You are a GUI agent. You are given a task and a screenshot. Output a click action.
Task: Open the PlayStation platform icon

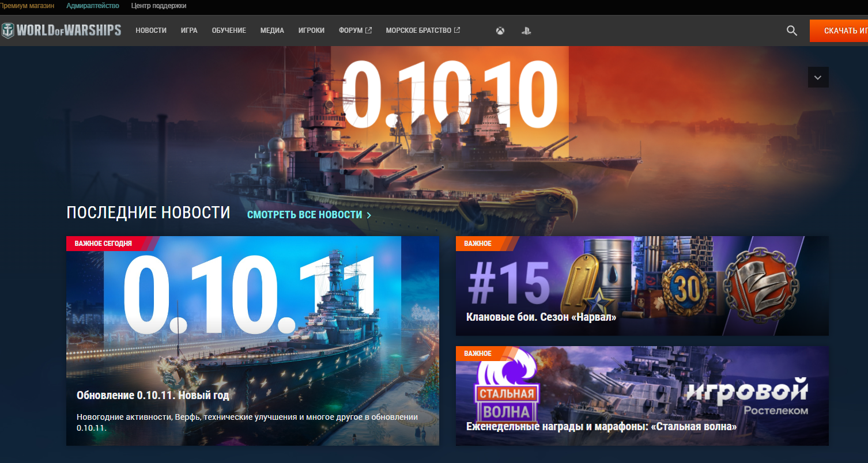[526, 31]
